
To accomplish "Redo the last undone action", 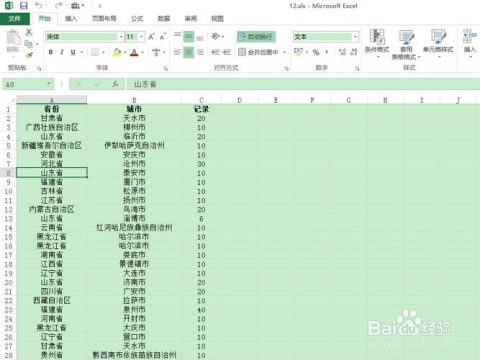I will click(x=58, y=6).
